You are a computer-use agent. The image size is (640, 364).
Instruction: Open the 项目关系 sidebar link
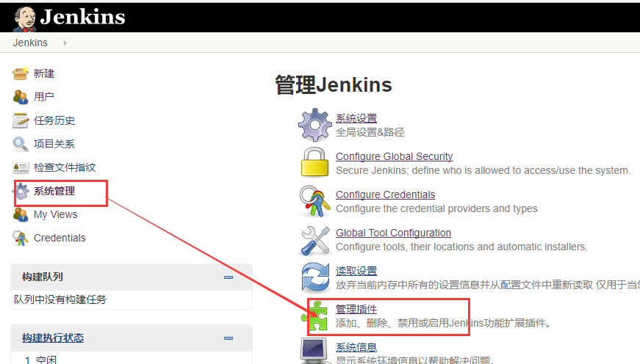(x=54, y=144)
